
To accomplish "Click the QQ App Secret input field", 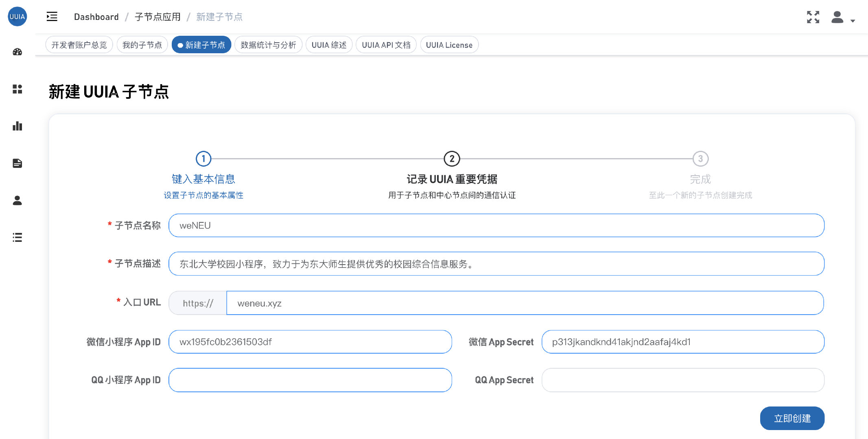I will pyautogui.click(x=683, y=380).
